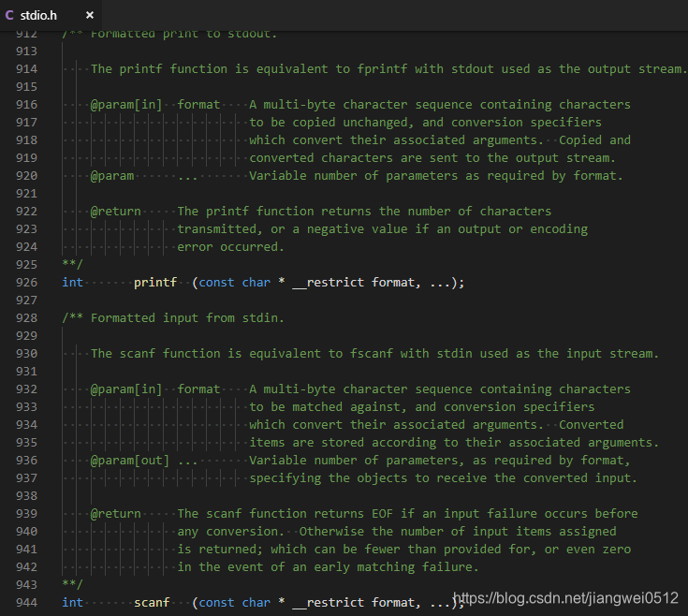
Task: Click 'in the event of' on line 942
Action: [x=231, y=567]
